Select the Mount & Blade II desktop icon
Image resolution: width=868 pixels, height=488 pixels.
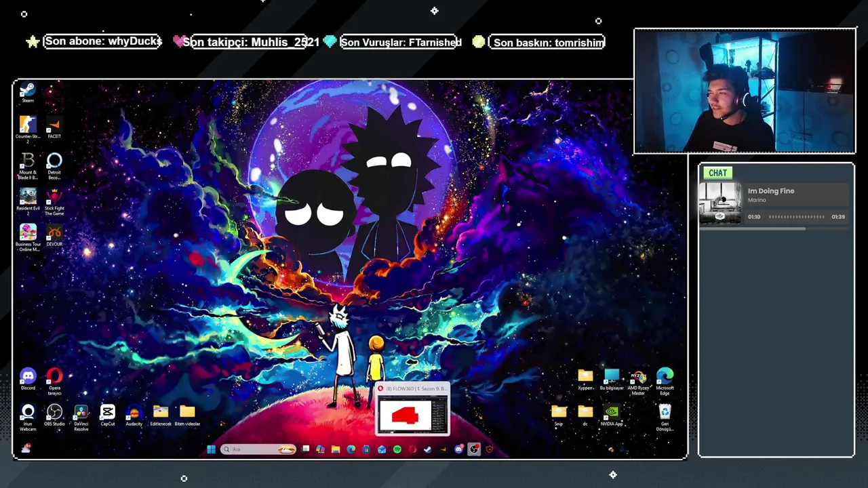(28, 165)
